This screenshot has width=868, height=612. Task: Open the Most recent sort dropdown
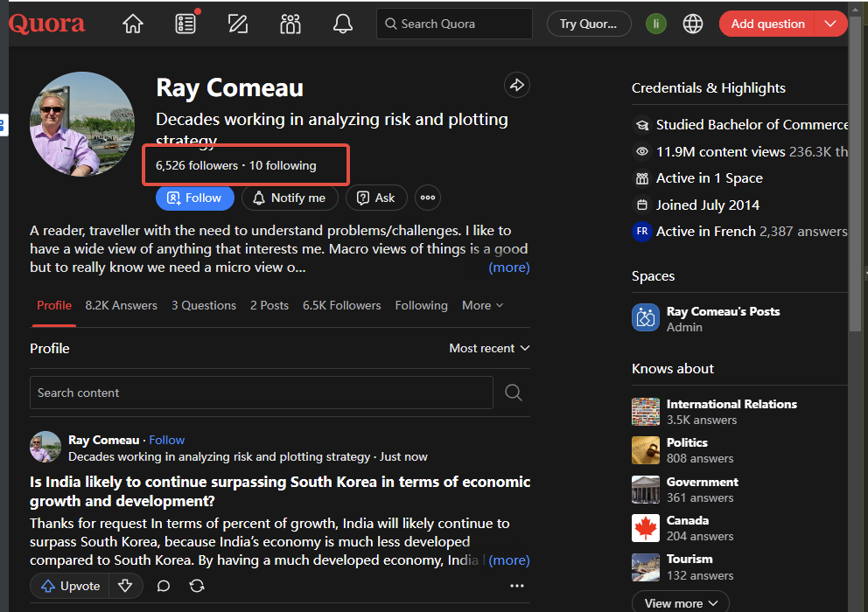(489, 348)
